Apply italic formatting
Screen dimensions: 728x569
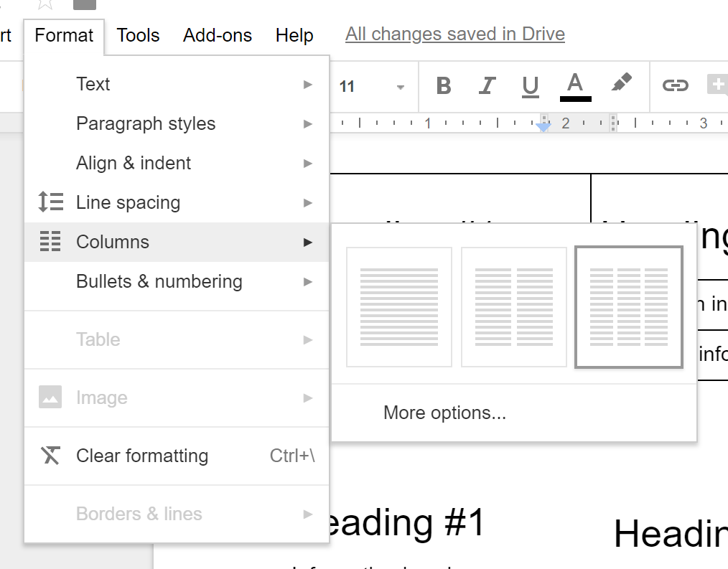tap(486, 85)
